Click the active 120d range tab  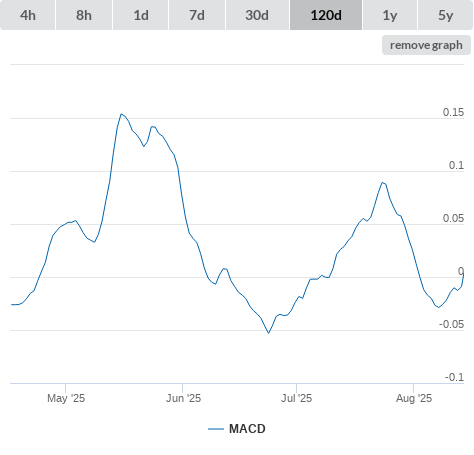coord(326,15)
